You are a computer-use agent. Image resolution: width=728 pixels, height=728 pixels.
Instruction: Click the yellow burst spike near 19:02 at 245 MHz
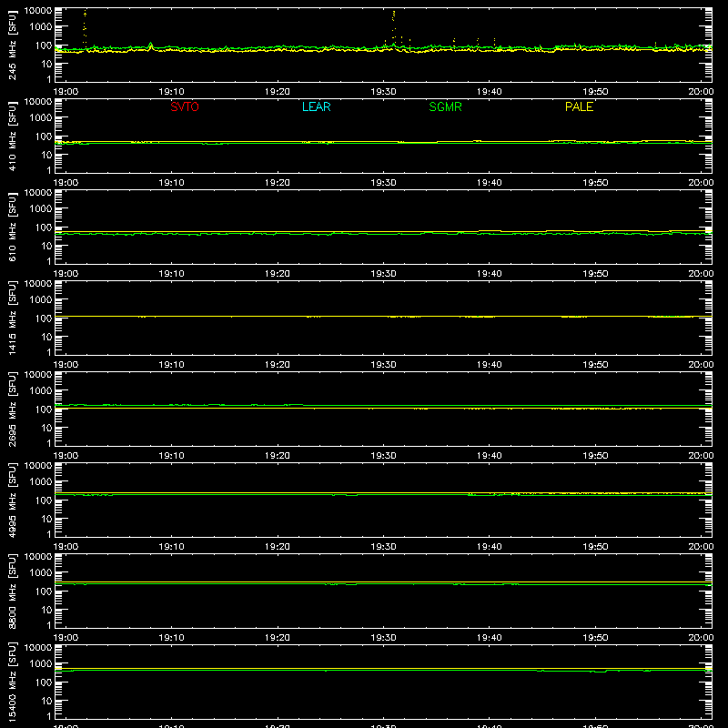tap(85, 27)
